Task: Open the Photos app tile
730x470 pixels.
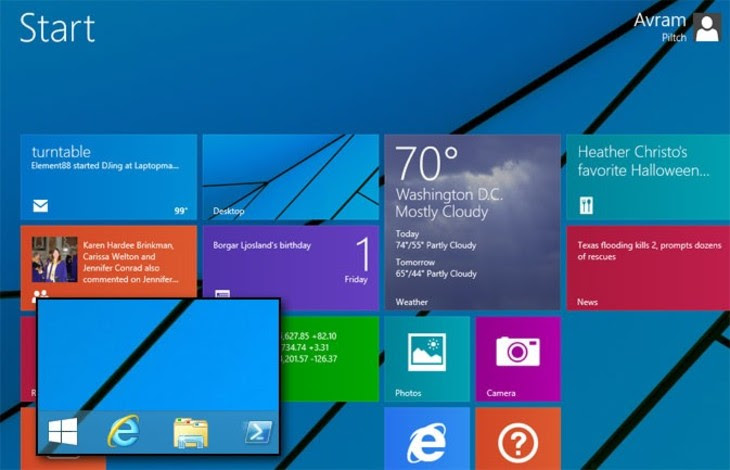Action: tap(426, 359)
